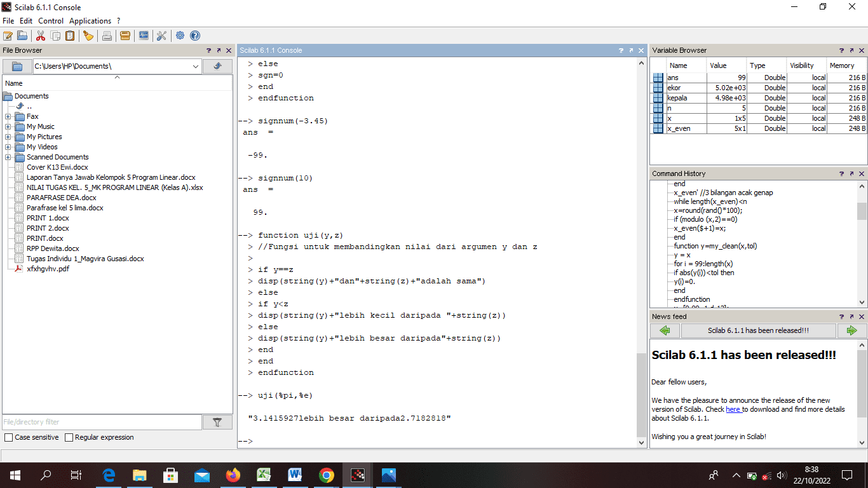The height and width of the screenshot is (488, 868).
Task: Click the file/directory filter field
Action: [102, 422]
